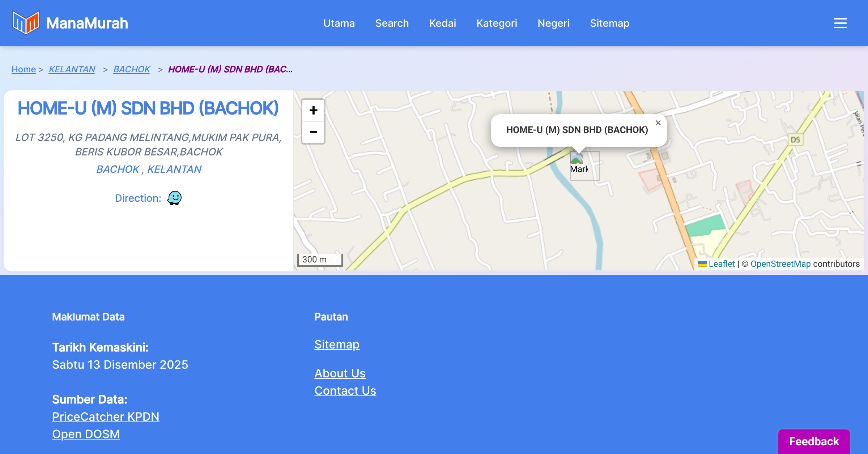Select Kategori menu item

pos(497,23)
